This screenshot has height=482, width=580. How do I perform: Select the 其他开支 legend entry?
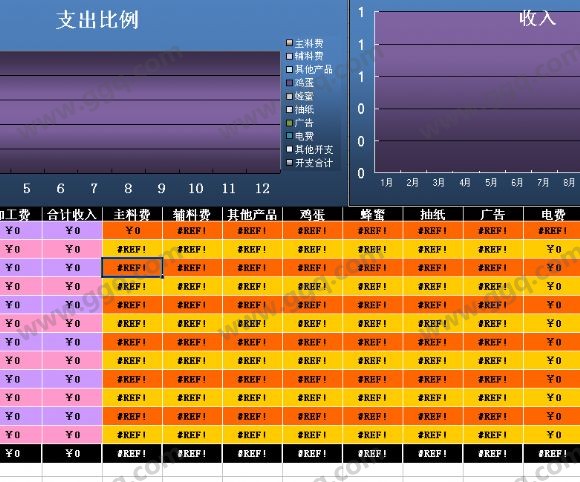pos(310,149)
